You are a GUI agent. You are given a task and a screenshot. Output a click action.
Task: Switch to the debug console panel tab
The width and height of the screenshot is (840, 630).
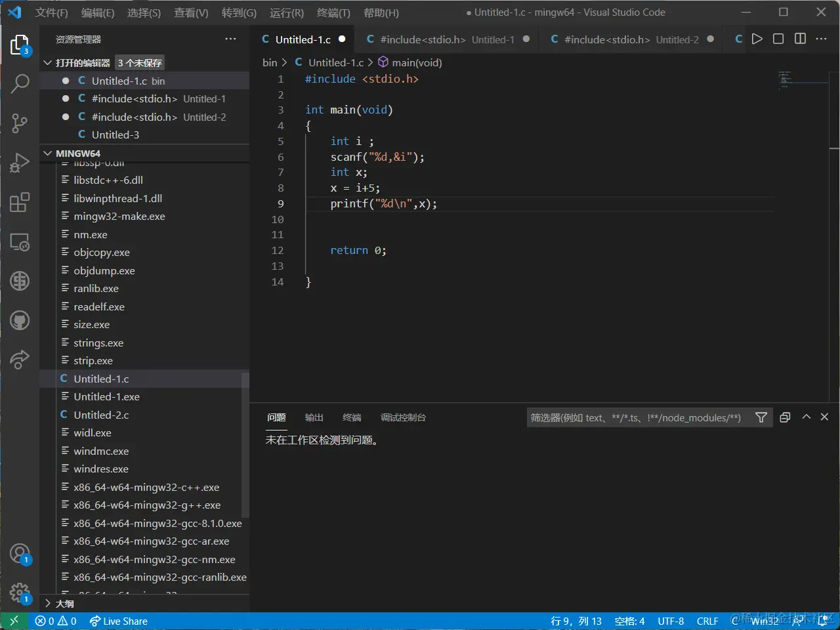(x=403, y=417)
